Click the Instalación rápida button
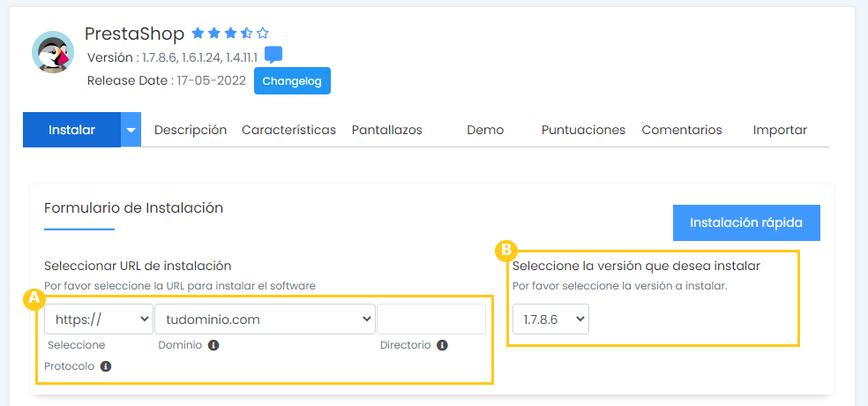Screen dimensions: 868x406 point(746,222)
